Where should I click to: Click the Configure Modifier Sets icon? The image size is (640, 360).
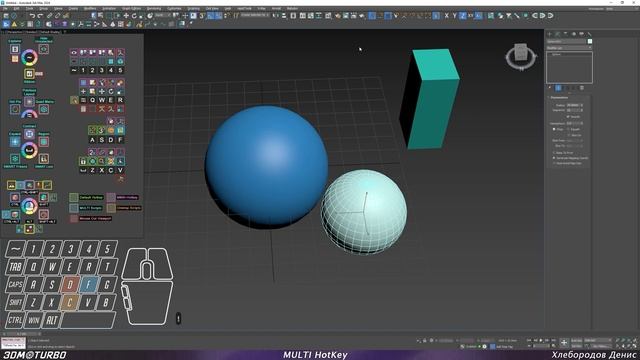pyautogui.click(x=582, y=88)
